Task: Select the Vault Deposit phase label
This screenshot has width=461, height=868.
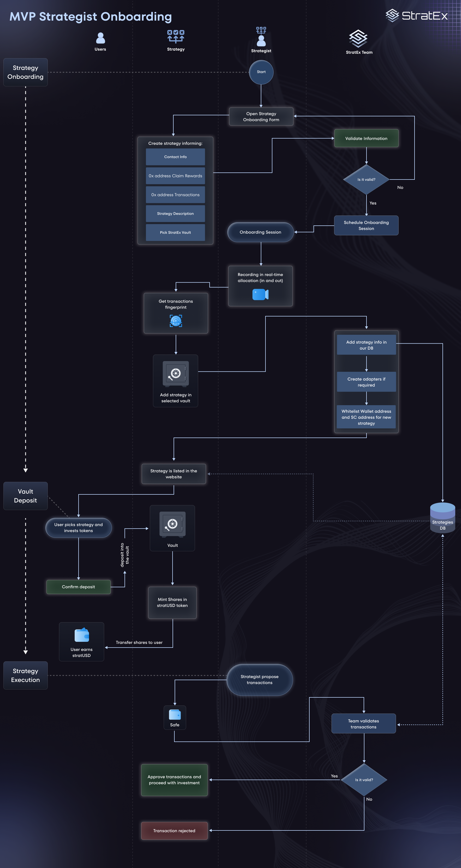Action: [x=26, y=496]
